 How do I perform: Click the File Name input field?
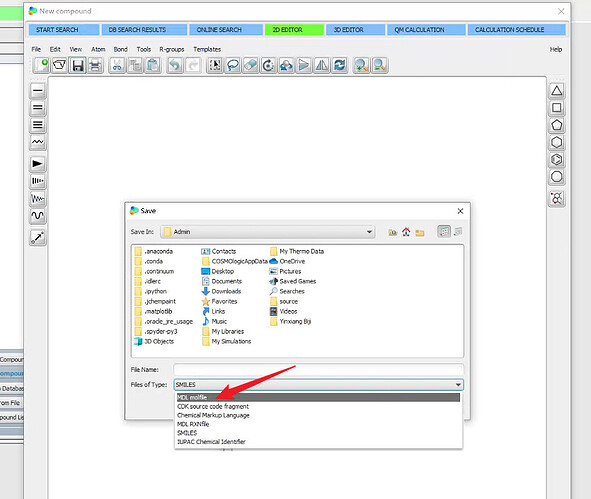[x=318, y=369]
